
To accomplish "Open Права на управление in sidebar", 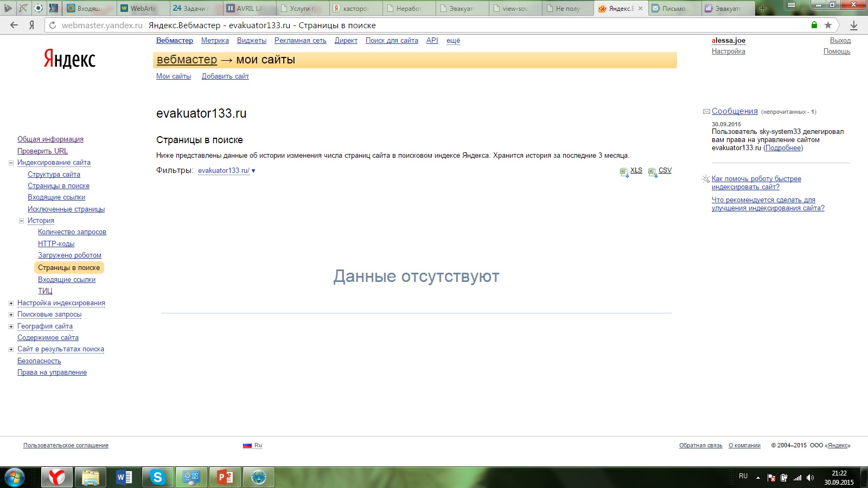I will [x=52, y=373].
